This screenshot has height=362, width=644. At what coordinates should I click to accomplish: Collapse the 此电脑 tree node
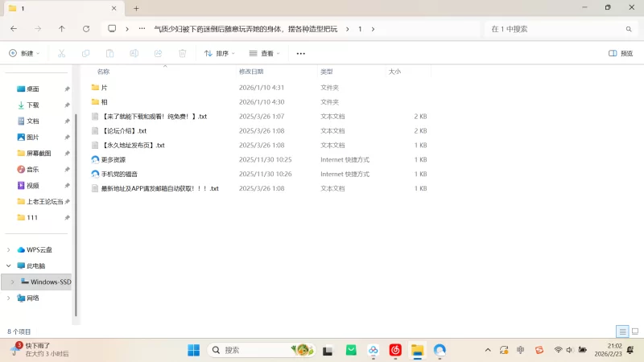click(9, 265)
